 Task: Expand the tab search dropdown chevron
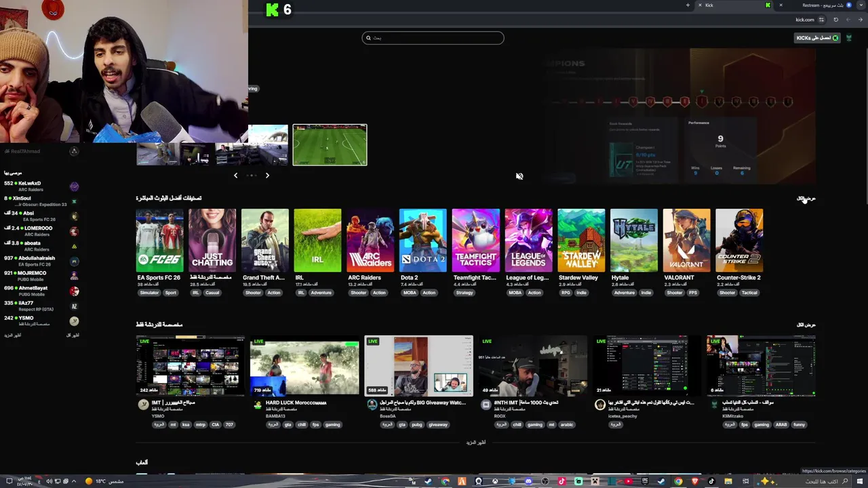coord(861,5)
